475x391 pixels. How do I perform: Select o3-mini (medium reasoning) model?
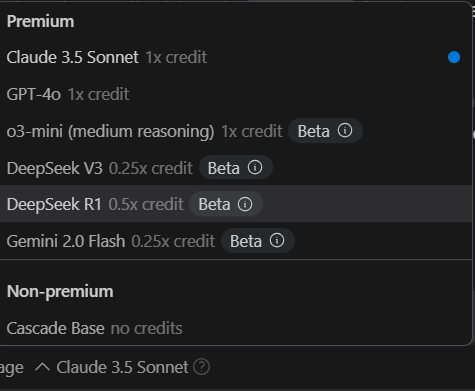click(x=236, y=131)
